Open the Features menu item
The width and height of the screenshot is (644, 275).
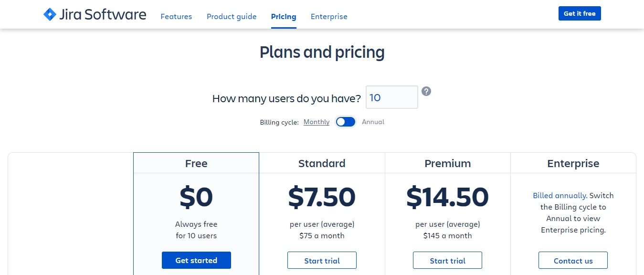tap(176, 16)
